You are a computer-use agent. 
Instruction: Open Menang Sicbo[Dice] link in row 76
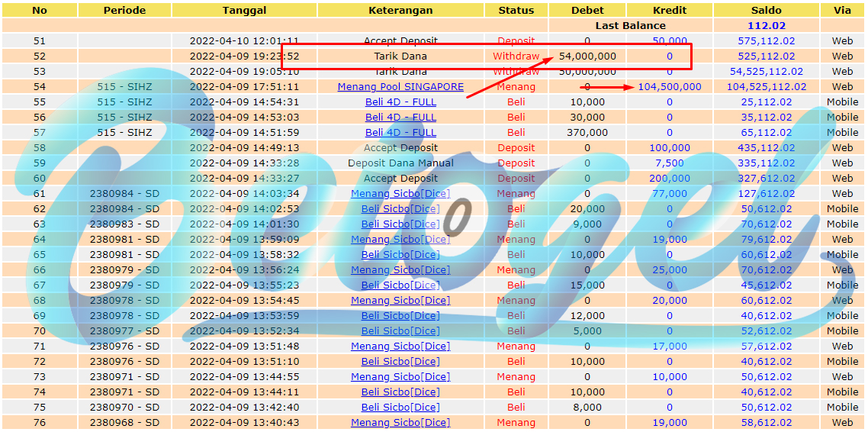click(400, 422)
